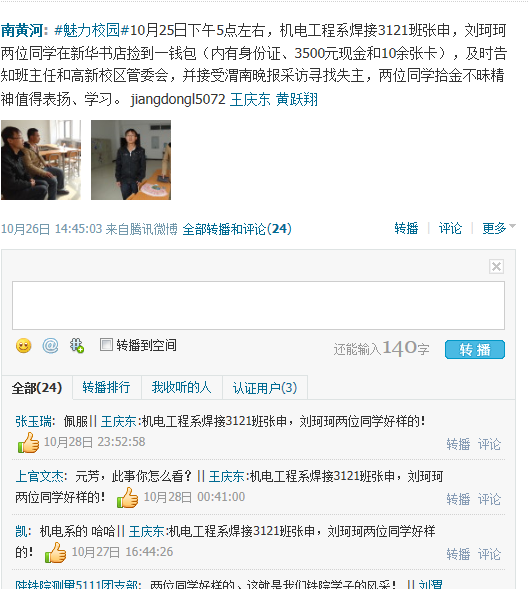Click thumbs-up icon in 上官文杰's comment
Image resolution: width=528 pixels, height=589 pixels.
pyautogui.click(x=128, y=498)
